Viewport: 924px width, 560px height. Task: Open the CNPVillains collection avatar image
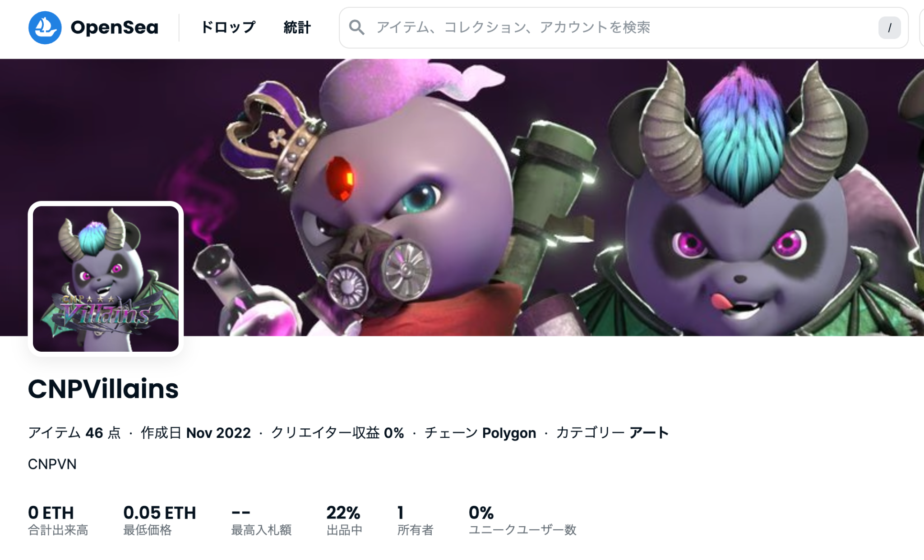pyautogui.click(x=106, y=279)
